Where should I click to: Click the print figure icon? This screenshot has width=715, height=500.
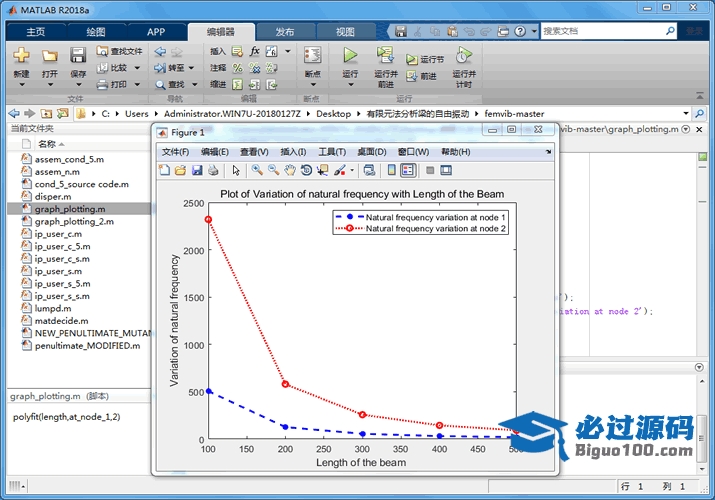point(213,170)
